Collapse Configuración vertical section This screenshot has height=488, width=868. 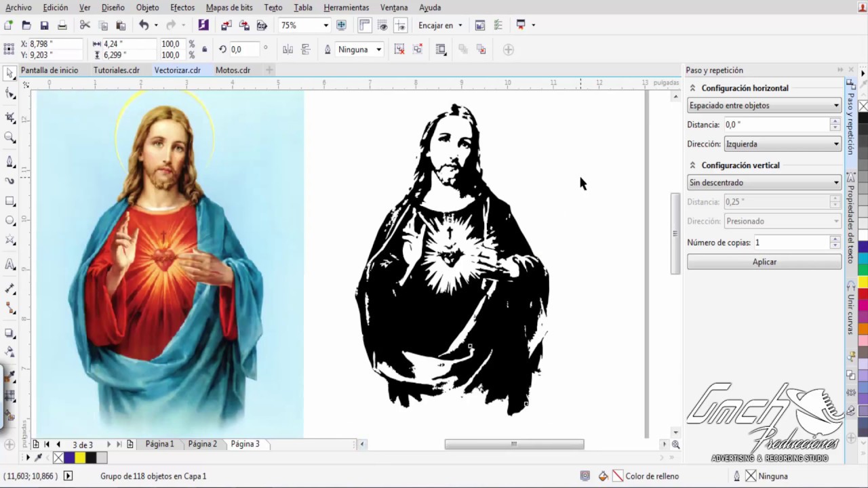tap(692, 165)
